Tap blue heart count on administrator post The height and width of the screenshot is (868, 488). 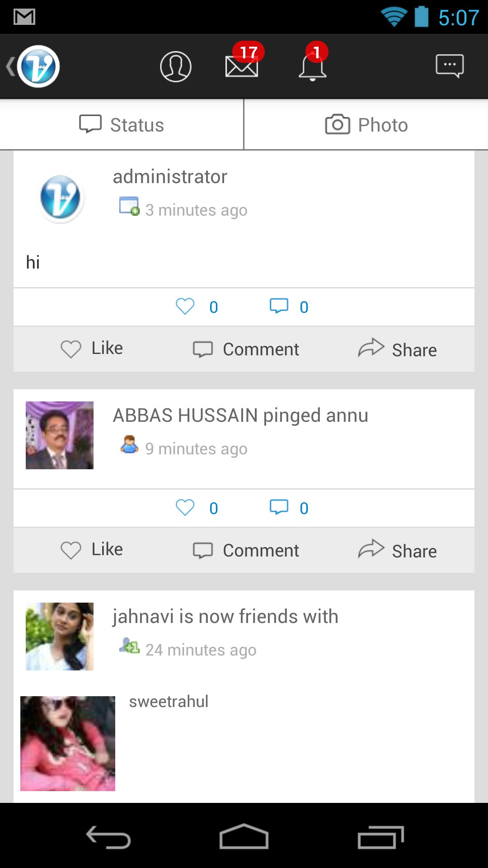[197, 307]
